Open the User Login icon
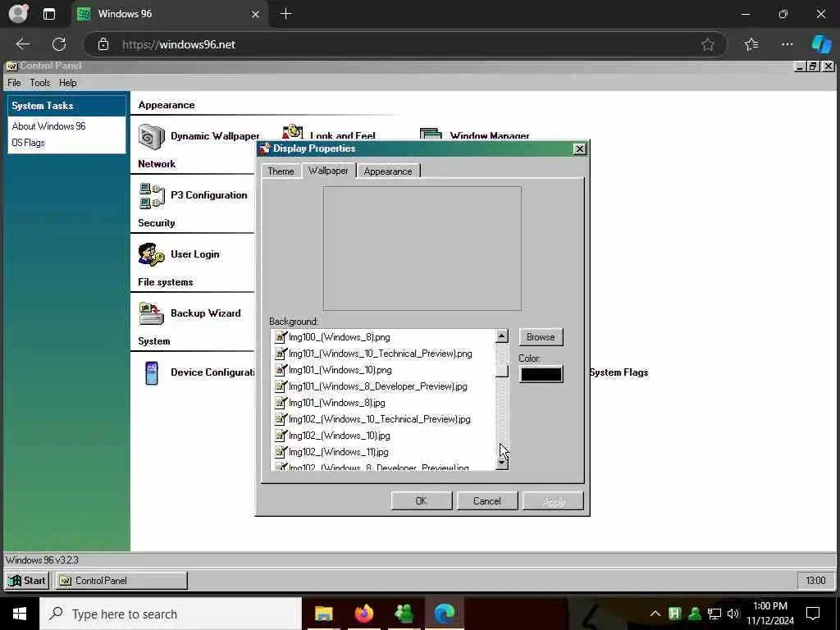This screenshot has height=630, width=840. (152, 254)
